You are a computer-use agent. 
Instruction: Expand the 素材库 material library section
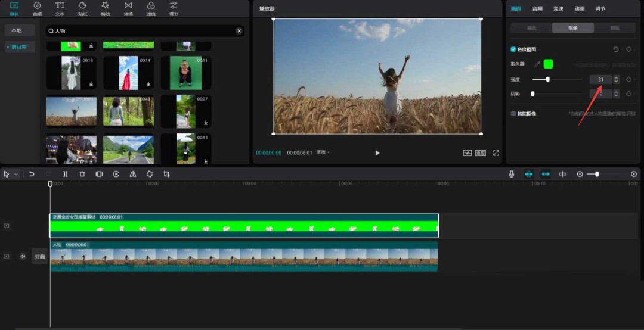pyautogui.click(x=19, y=47)
